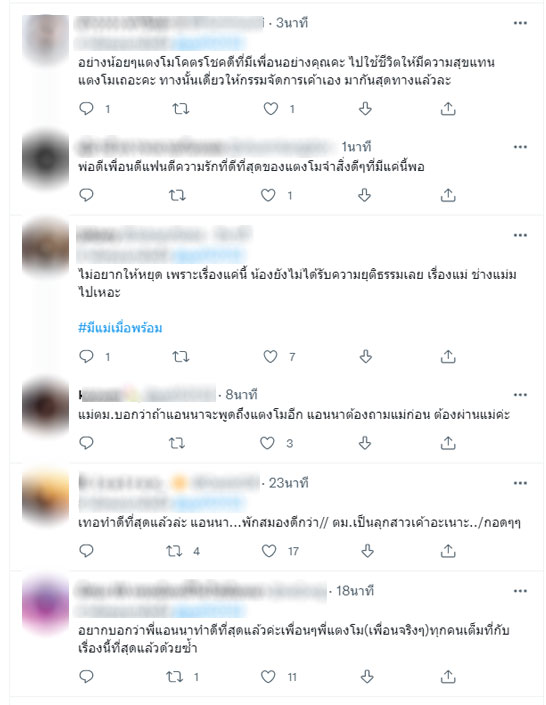546x705 pixels.
Task: Reply to the 8-minute-old tweet
Action: coord(86,443)
